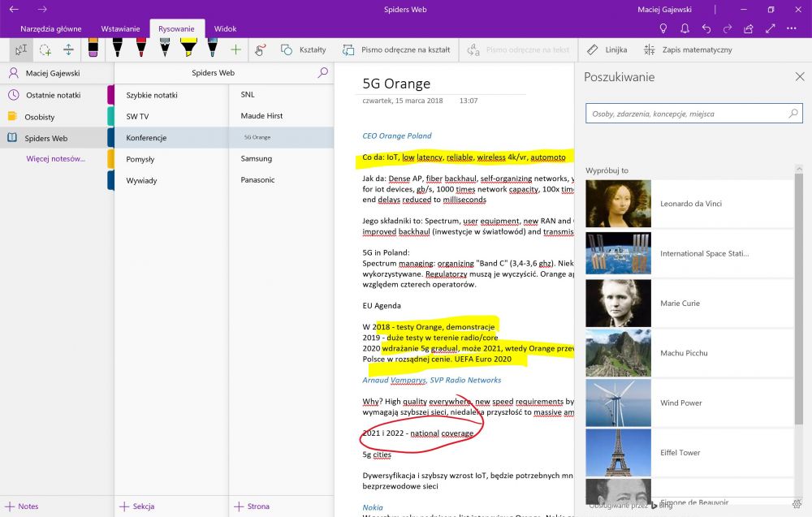Open the Leonardo da Vinci suggestion
Screen dimensions: 812x517
click(689, 204)
